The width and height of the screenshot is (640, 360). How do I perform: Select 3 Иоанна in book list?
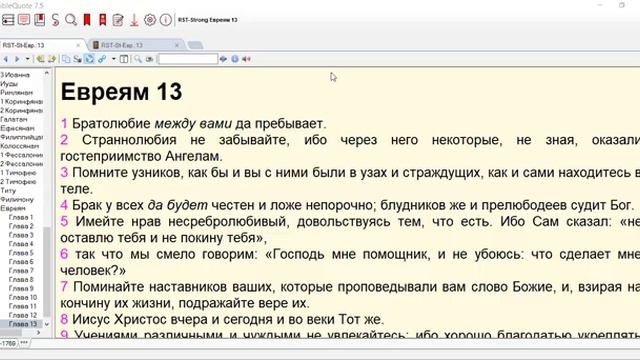click(x=15, y=75)
